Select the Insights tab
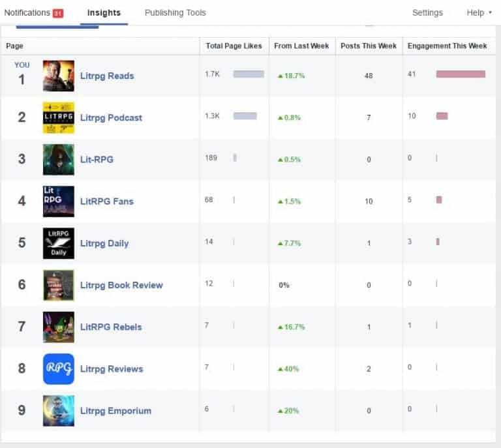The image size is (501, 448). [x=104, y=12]
